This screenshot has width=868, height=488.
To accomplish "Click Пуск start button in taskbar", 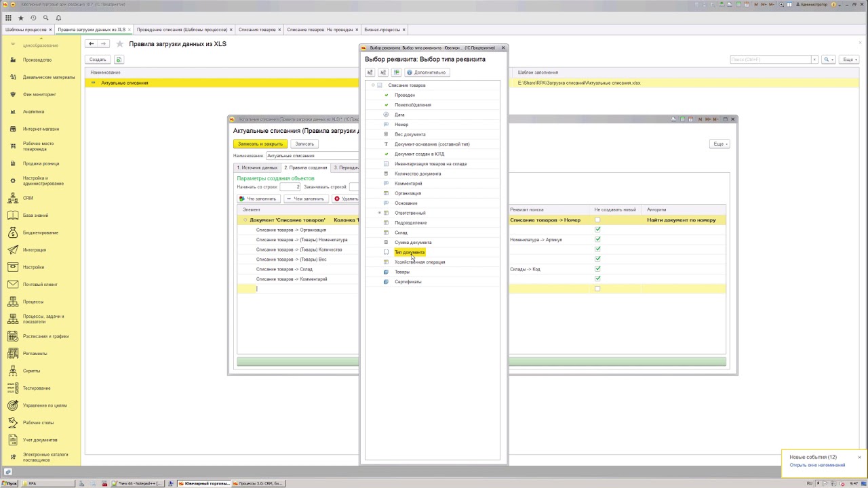I will [9, 483].
